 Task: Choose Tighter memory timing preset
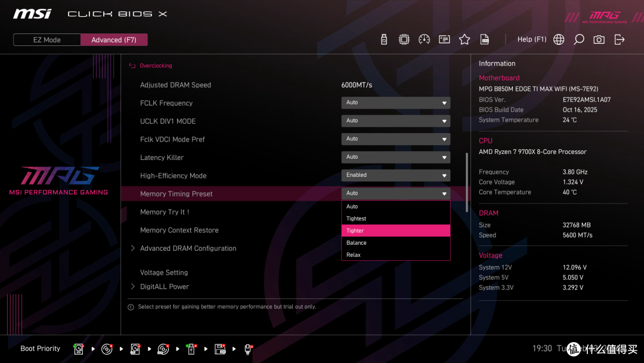395,230
